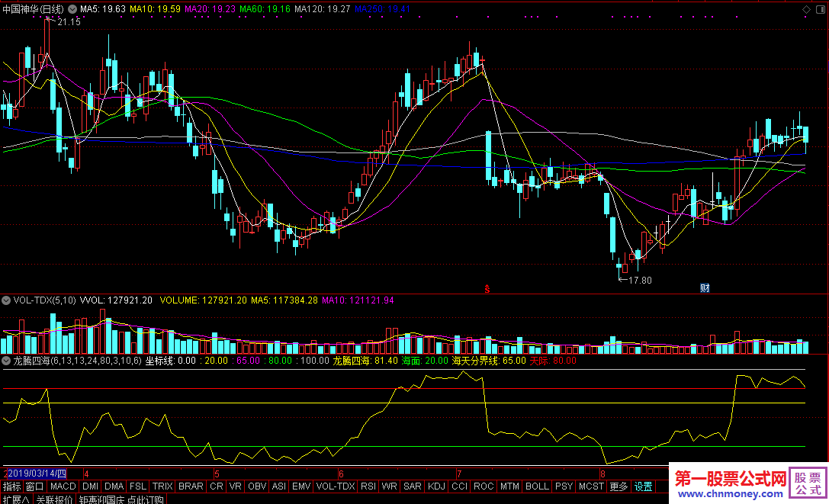Screen dimensions: 829x504
Task: Click the 海天分界线: 65.00 label
Action: [489, 361]
